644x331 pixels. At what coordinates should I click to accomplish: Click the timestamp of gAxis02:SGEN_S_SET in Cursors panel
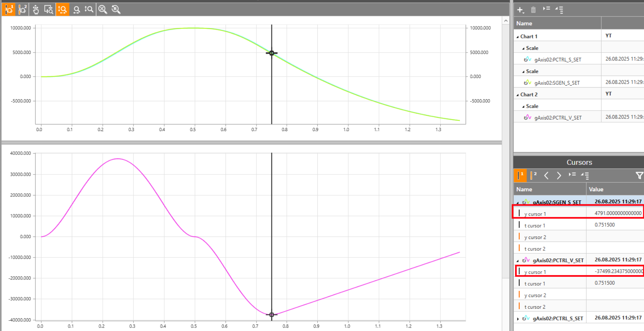pyautogui.click(x=618, y=202)
